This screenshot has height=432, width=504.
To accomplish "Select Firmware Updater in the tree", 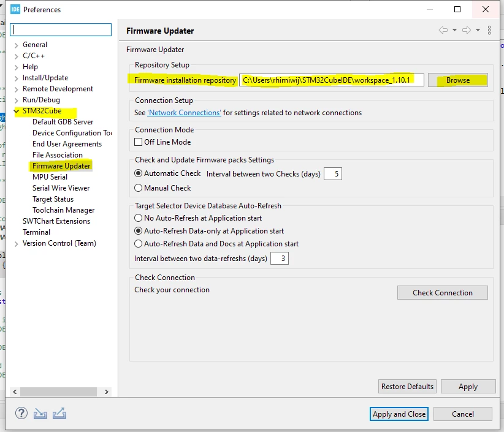I will pyautogui.click(x=61, y=166).
